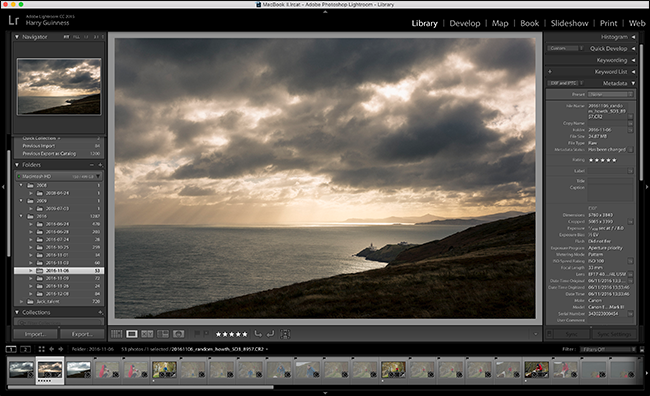Click the filmstrip horizontal scrollbar

coord(141,387)
